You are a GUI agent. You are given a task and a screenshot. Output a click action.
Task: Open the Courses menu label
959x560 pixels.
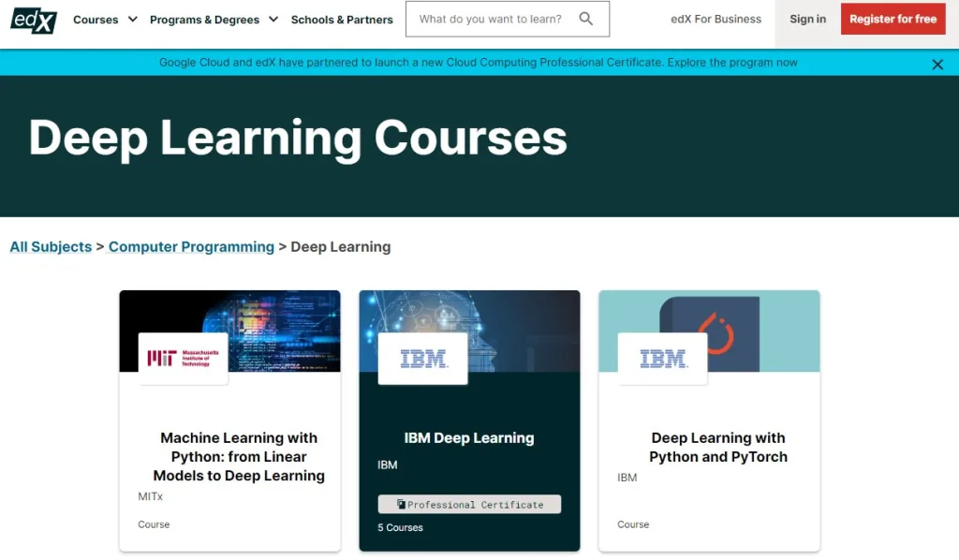(96, 20)
